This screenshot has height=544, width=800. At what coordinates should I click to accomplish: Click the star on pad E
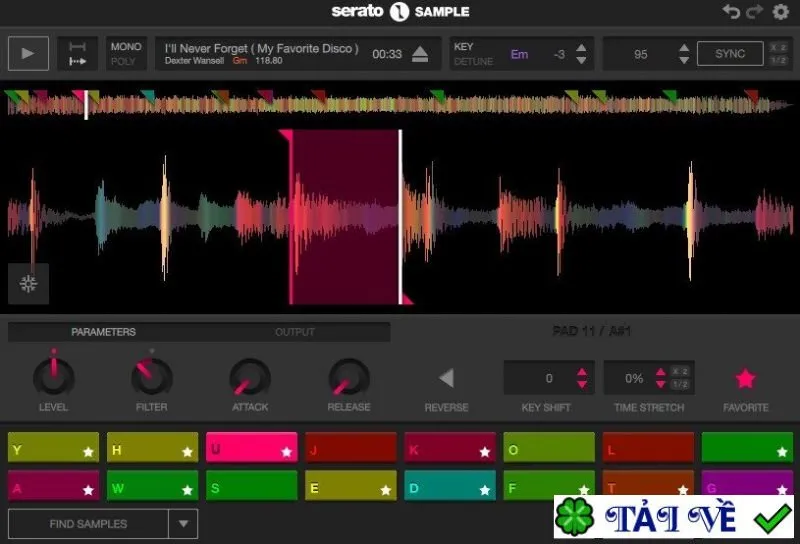pos(386,490)
